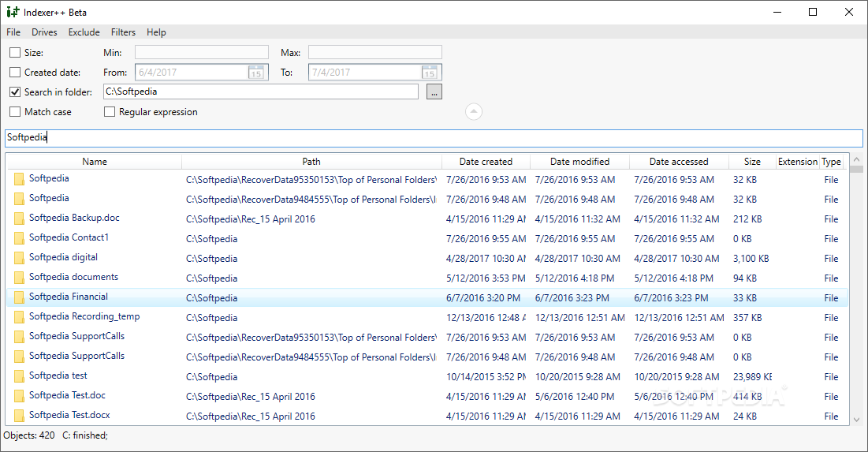Select the Softpedia Recording_temp file name

click(x=84, y=316)
